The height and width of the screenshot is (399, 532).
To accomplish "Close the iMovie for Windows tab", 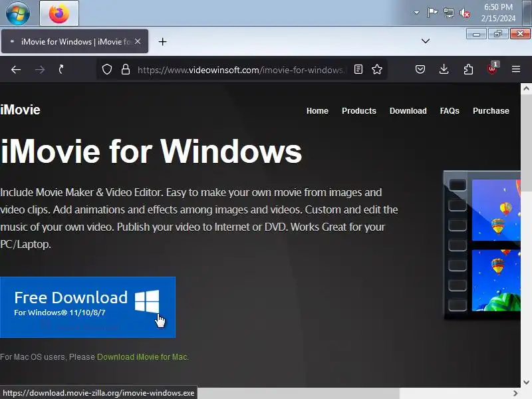I will point(138,41).
